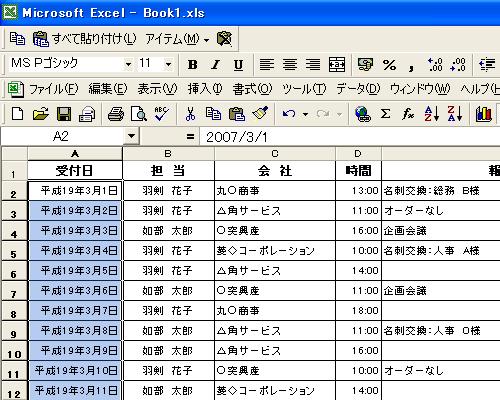Viewport: 500px width, 400px height.
Task: Sort ascending with the A-Z icon
Action: coord(431,114)
